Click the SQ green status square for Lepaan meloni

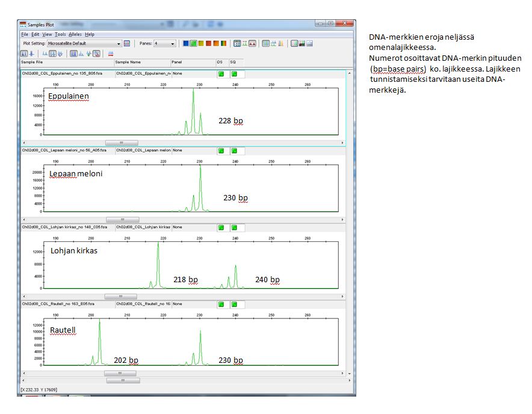(x=235, y=150)
